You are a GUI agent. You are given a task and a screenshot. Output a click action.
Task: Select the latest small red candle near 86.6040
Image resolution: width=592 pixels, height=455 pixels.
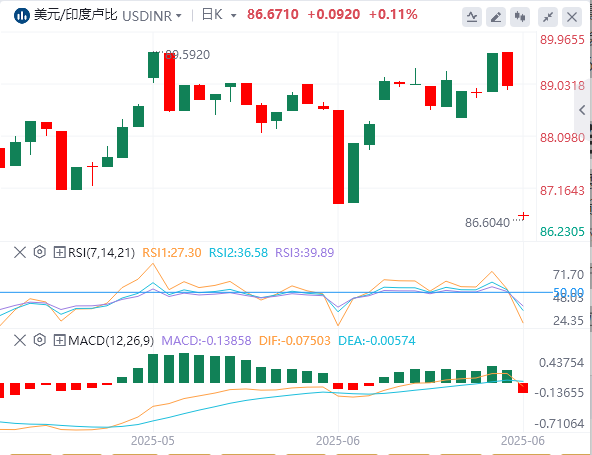coord(523,216)
